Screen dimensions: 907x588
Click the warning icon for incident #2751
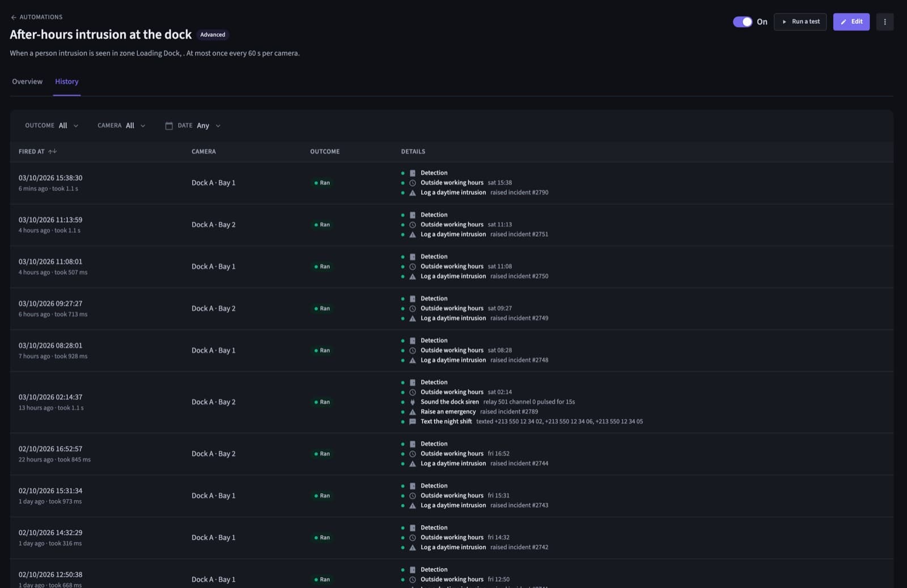[x=413, y=235]
